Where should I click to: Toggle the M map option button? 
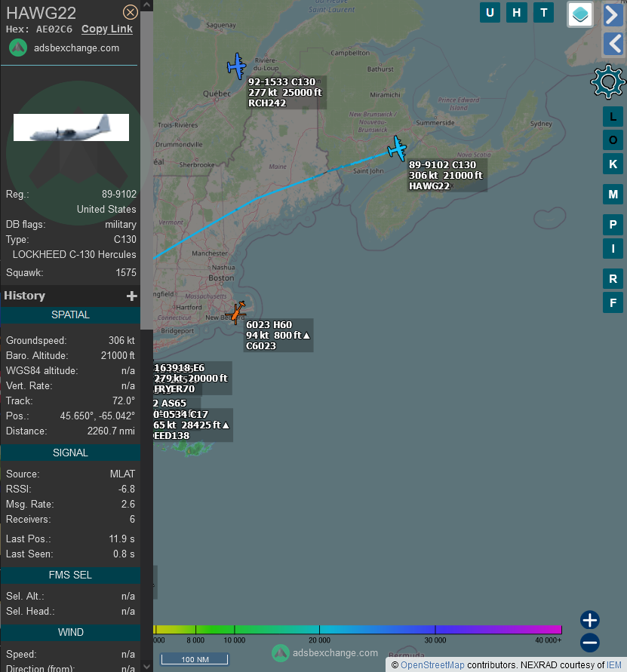613,194
